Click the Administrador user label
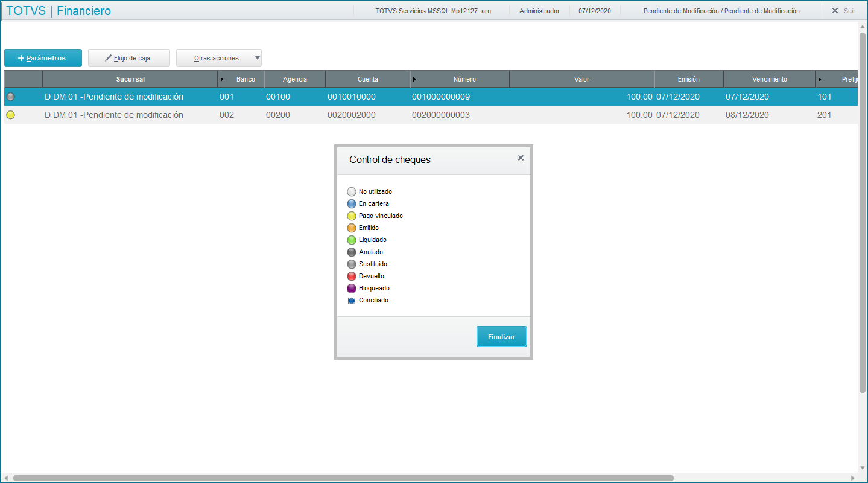 pyautogui.click(x=539, y=11)
